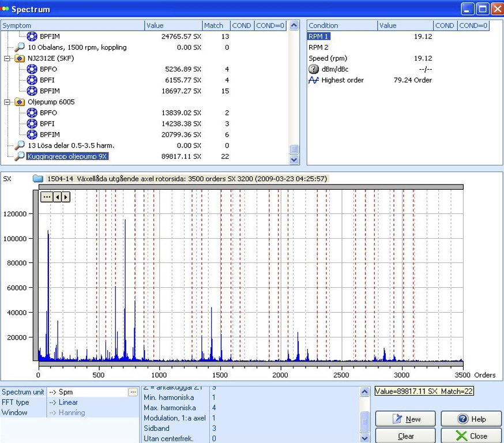Click the Highest order waveform icon
This screenshot has width=504, height=443.
click(314, 80)
